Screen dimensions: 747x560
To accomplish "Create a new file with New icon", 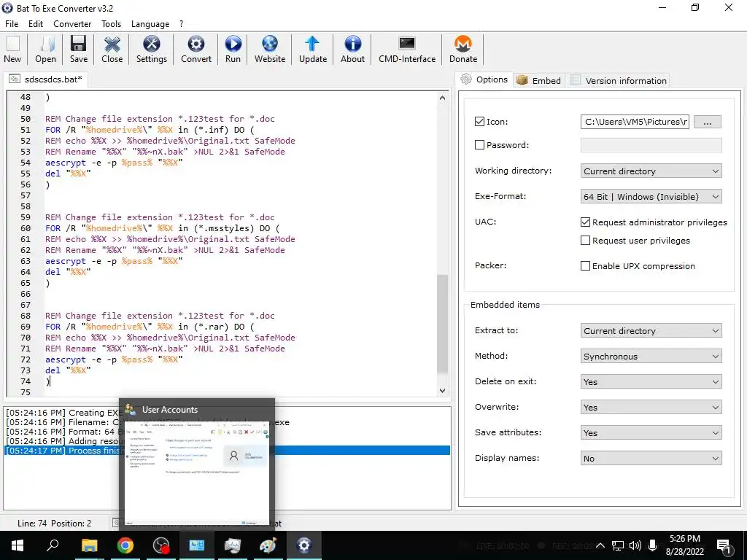I will coord(13,50).
